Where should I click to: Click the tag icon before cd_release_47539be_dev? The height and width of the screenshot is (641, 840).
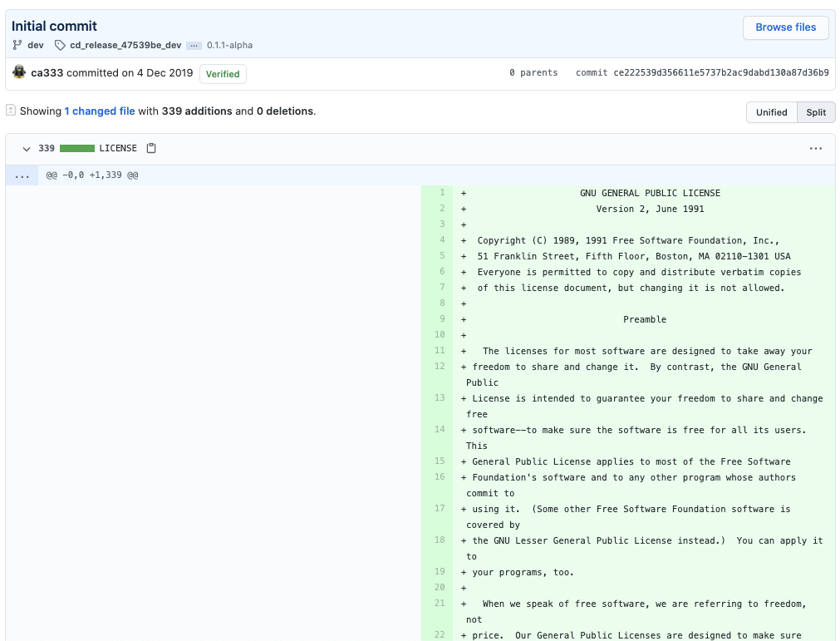60,45
